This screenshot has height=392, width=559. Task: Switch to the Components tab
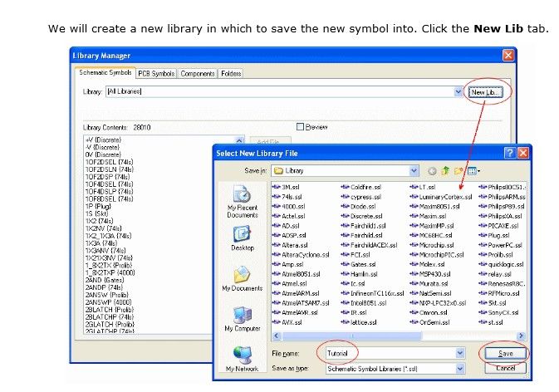point(198,73)
